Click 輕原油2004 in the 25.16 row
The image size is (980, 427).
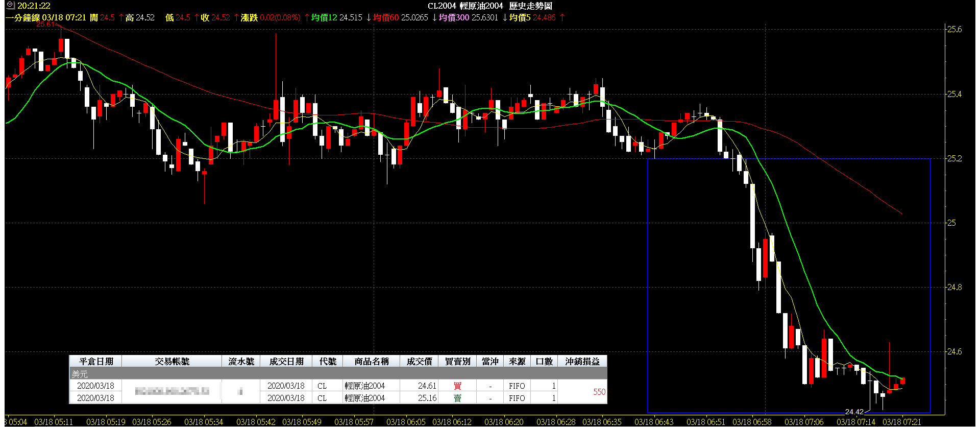tap(365, 398)
